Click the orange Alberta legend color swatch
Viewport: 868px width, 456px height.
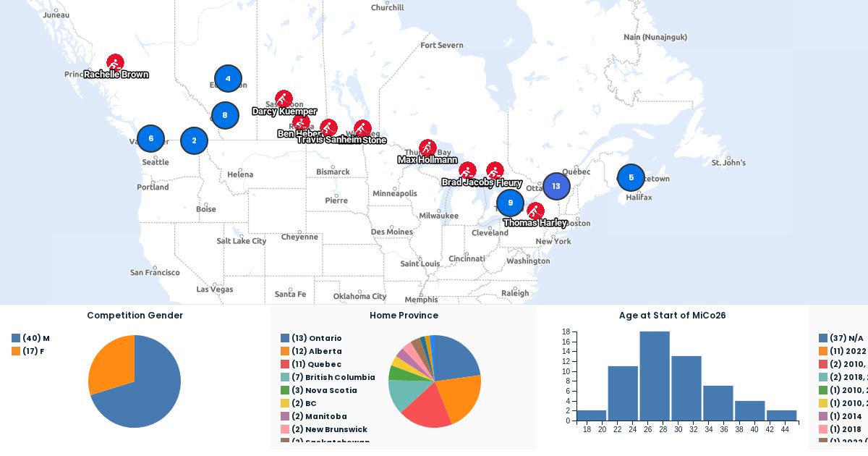pos(285,351)
